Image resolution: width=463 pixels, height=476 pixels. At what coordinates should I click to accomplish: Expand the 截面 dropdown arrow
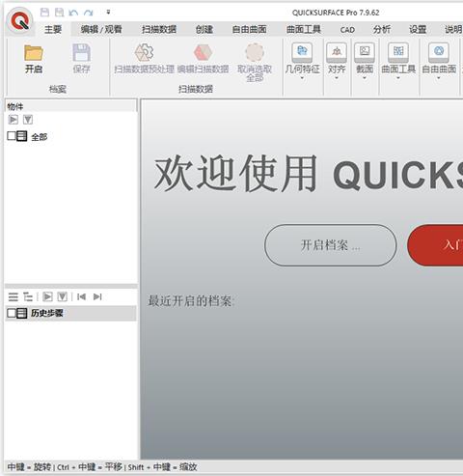pyautogui.click(x=365, y=78)
